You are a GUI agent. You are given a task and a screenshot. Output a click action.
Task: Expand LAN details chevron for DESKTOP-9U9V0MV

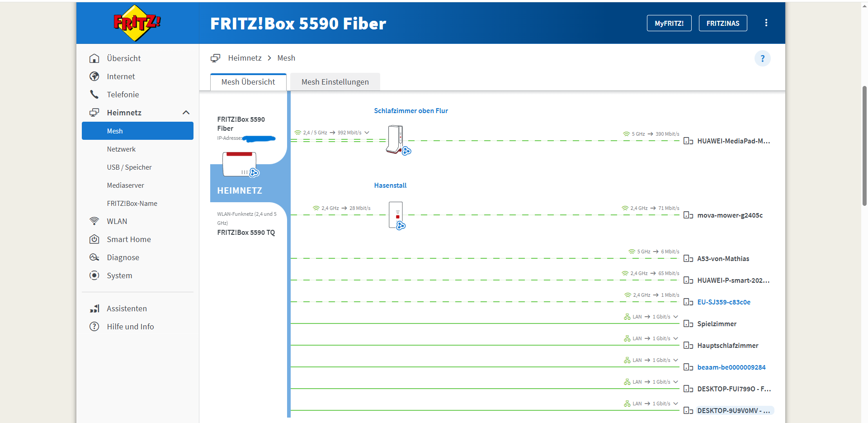675,404
